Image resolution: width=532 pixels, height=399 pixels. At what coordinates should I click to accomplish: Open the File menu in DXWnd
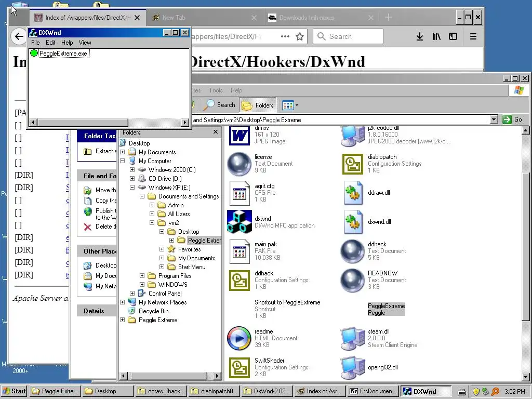[x=35, y=43]
